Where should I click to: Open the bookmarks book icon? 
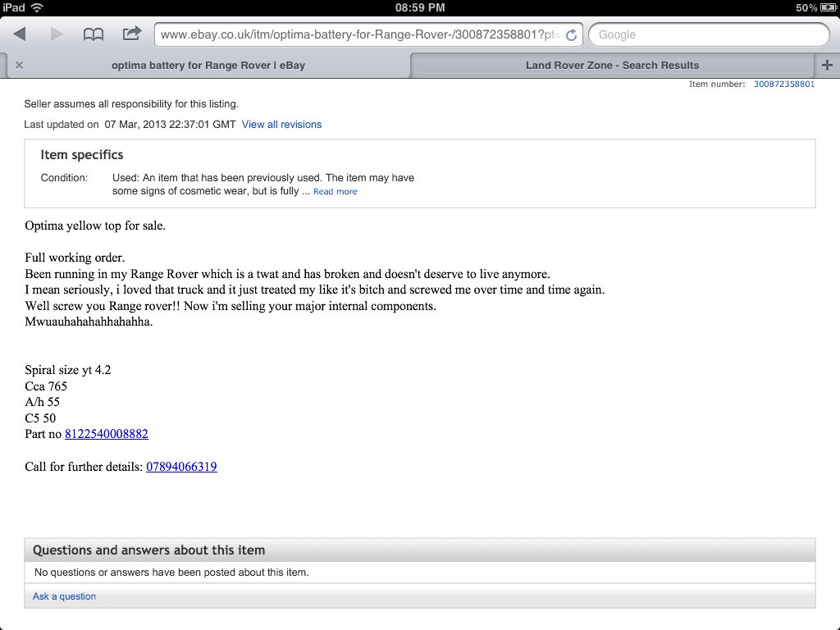coord(94,34)
